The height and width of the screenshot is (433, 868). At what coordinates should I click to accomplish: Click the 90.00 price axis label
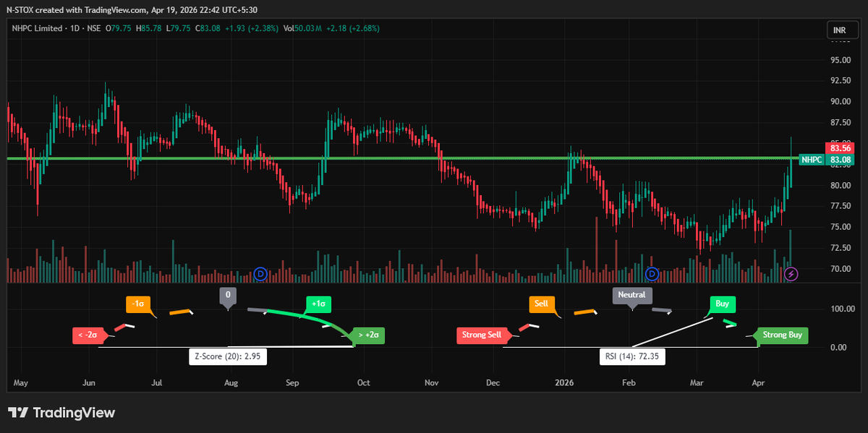pyautogui.click(x=839, y=101)
